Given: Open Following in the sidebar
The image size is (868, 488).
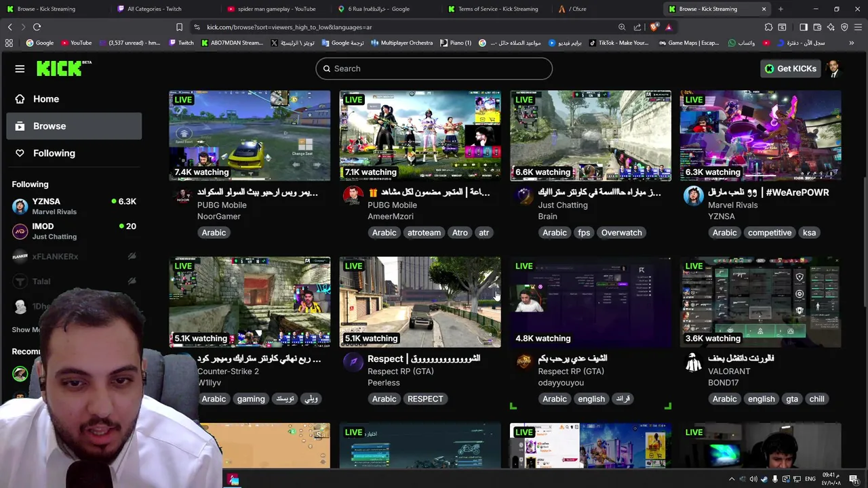Looking at the screenshot, I should [x=74, y=153].
